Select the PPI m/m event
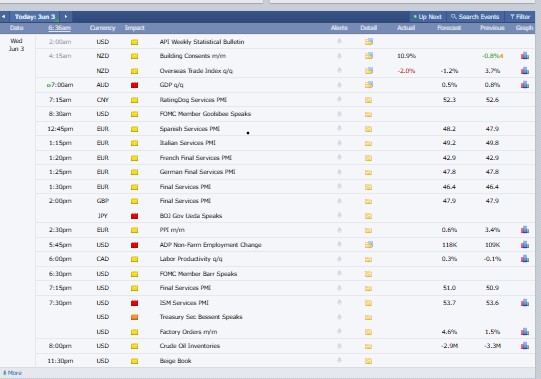Screen dimensions: 541x379 click(172, 230)
